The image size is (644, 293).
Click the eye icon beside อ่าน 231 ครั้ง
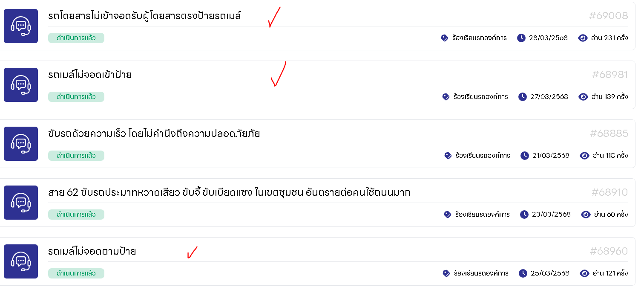[583, 38]
